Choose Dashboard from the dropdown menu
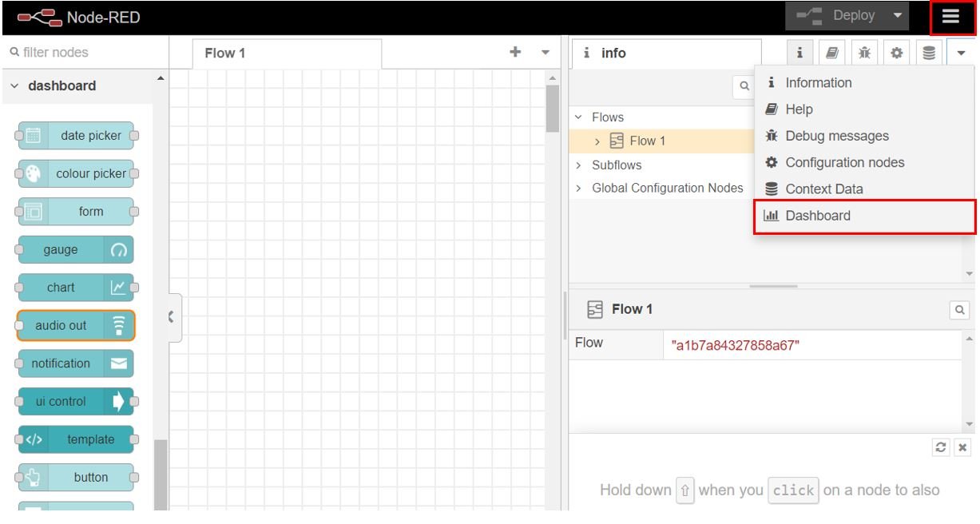Viewport: 980px width, 524px height. pyautogui.click(x=864, y=216)
